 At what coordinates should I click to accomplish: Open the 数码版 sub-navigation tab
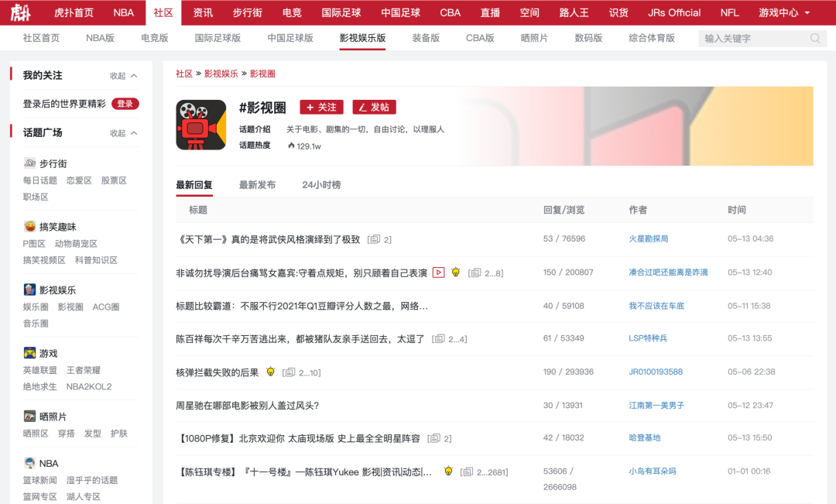pyautogui.click(x=588, y=38)
